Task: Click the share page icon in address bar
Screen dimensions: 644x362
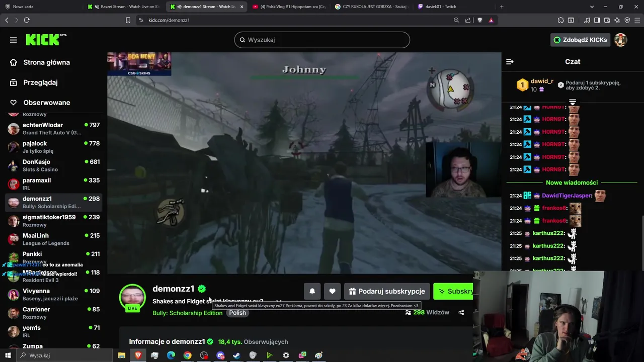Action: 468,20
